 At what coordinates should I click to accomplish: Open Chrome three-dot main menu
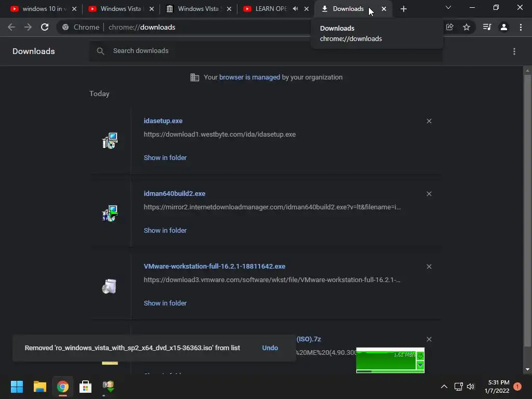tap(521, 27)
